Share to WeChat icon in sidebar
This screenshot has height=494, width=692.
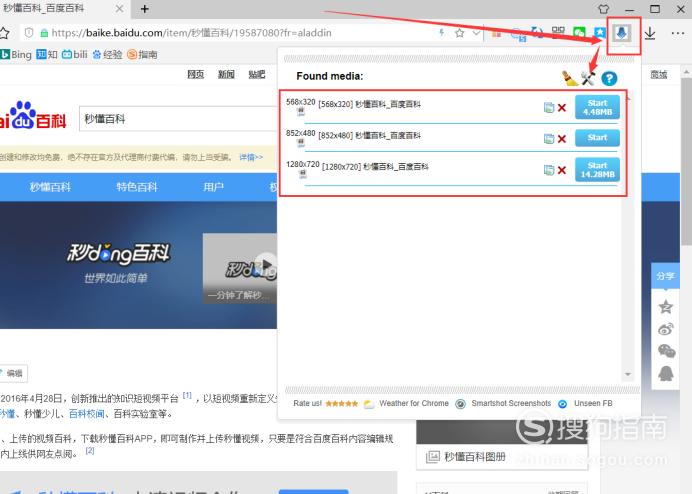click(x=666, y=351)
